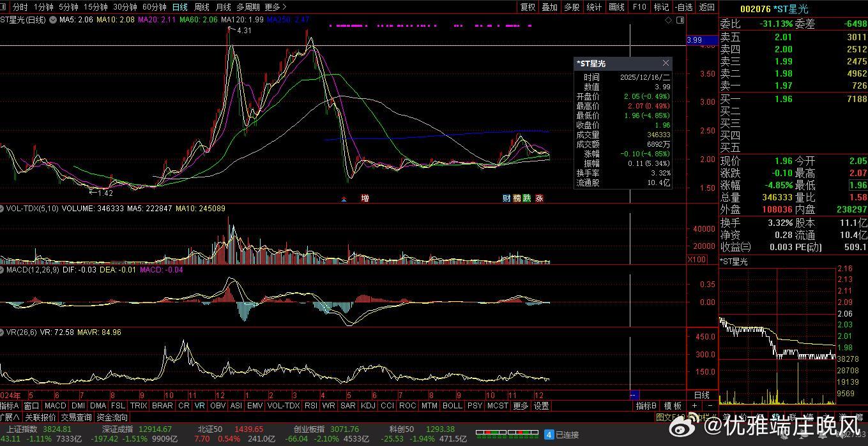This screenshot has width=868, height=446.
Task: Click the 涨 marker icon on the chart
Action: point(539,198)
